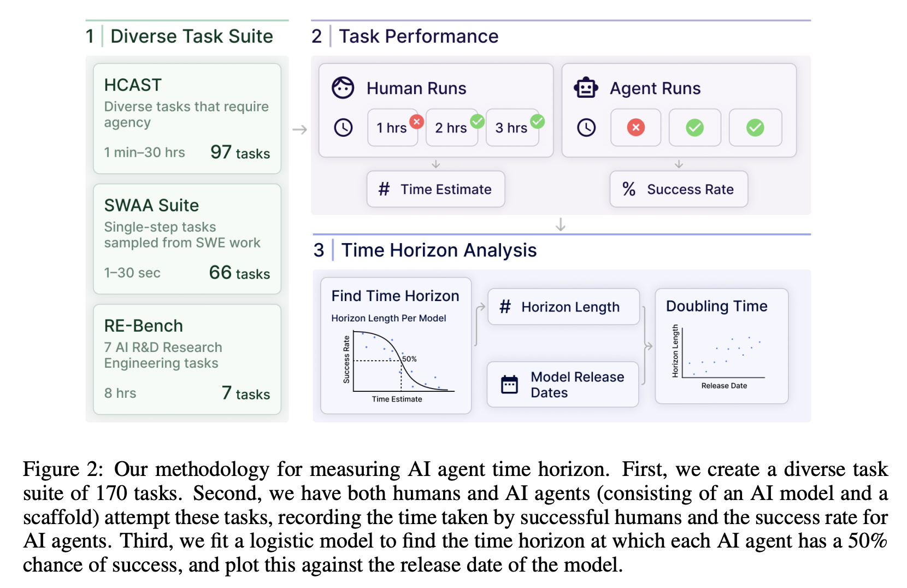The width and height of the screenshot is (907, 588).
Task: Click the clock icon in Agent Runs
Action: point(586,128)
